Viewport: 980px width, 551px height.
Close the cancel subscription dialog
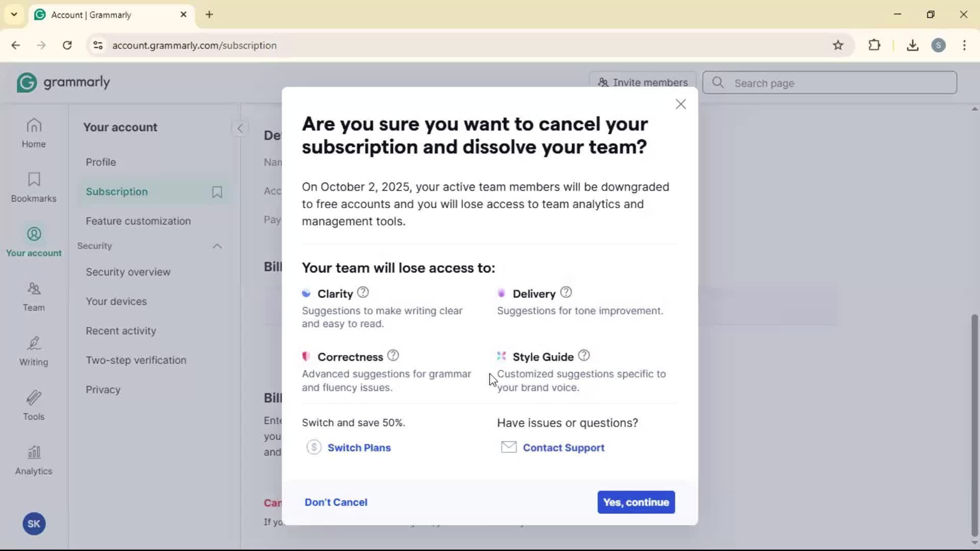(680, 104)
